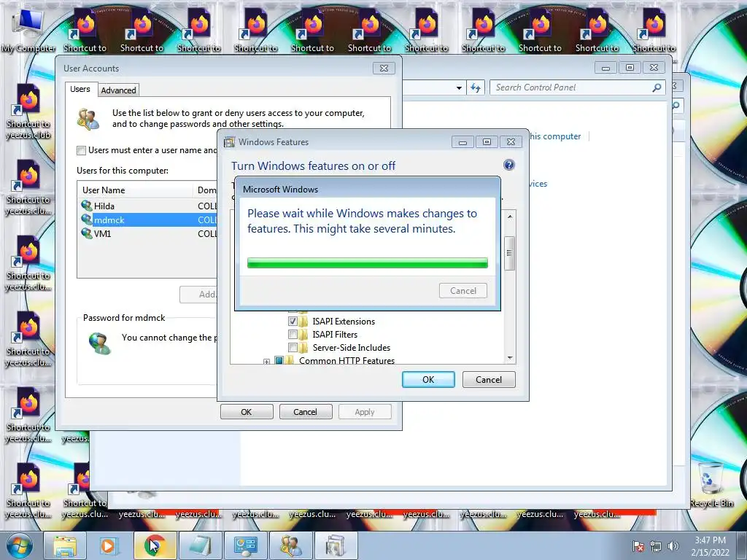Expand Common HTTP Features tree node
This screenshot has height=560, width=747.
pyautogui.click(x=267, y=362)
